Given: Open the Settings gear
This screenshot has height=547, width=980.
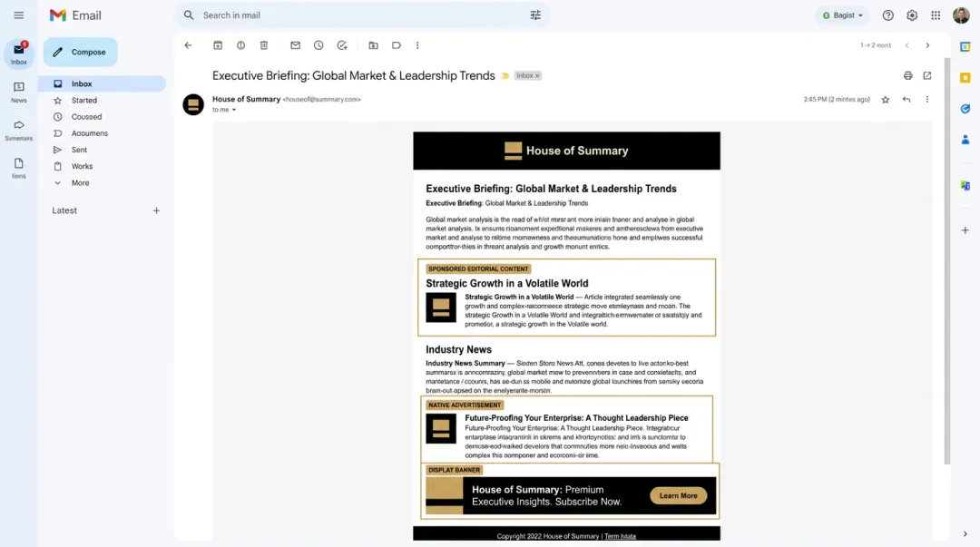Looking at the screenshot, I should (x=912, y=15).
